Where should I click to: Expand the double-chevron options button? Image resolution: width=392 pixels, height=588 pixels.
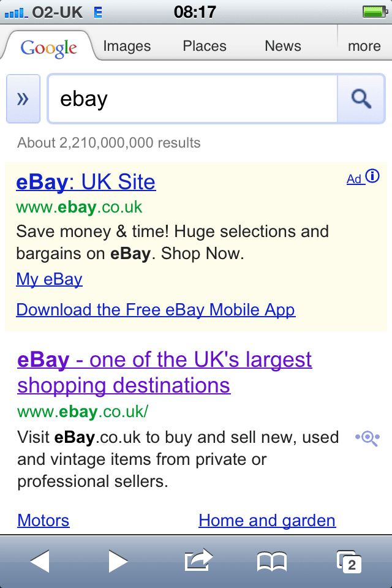point(23,99)
